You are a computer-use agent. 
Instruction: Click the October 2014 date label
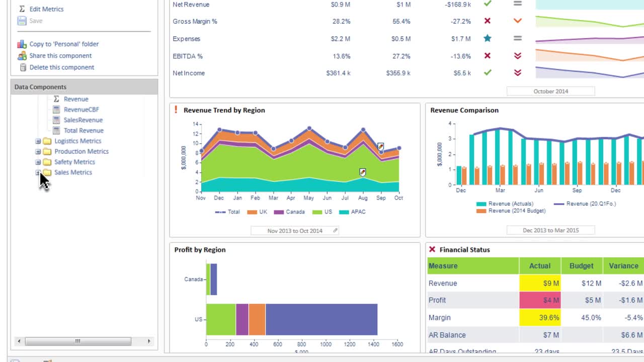pos(550,91)
